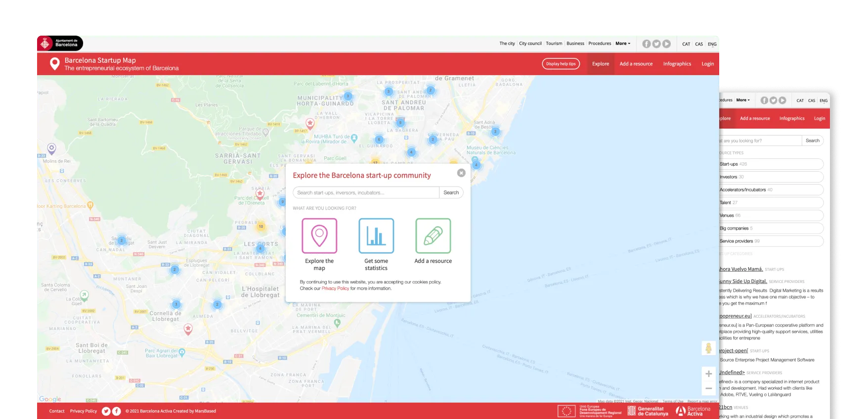Open YouTube icon in the background window
The image size is (868, 419).
click(x=782, y=100)
